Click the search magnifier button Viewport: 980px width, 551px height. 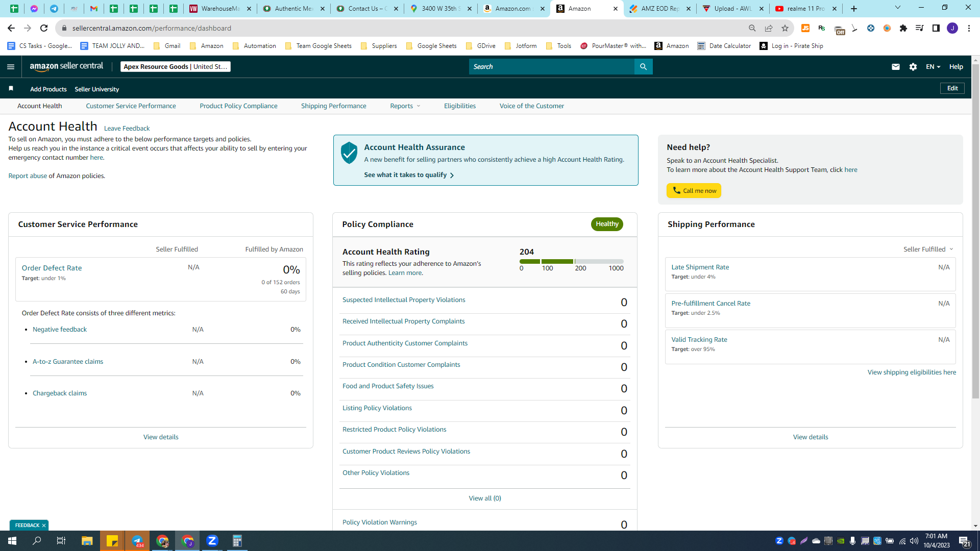click(643, 67)
